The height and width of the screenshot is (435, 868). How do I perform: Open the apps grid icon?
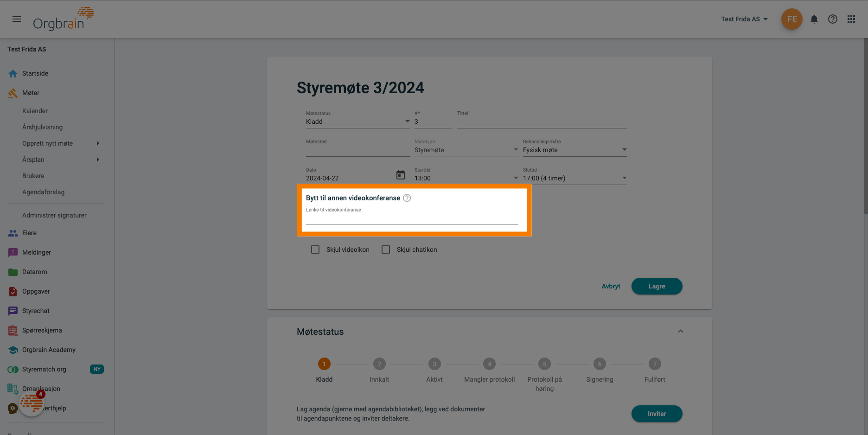[851, 19]
